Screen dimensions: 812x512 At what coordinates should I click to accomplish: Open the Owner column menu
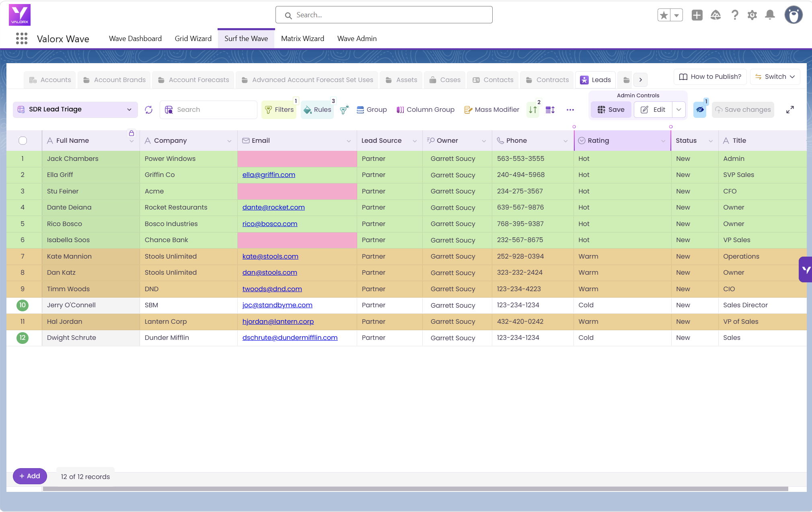pyautogui.click(x=484, y=141)
